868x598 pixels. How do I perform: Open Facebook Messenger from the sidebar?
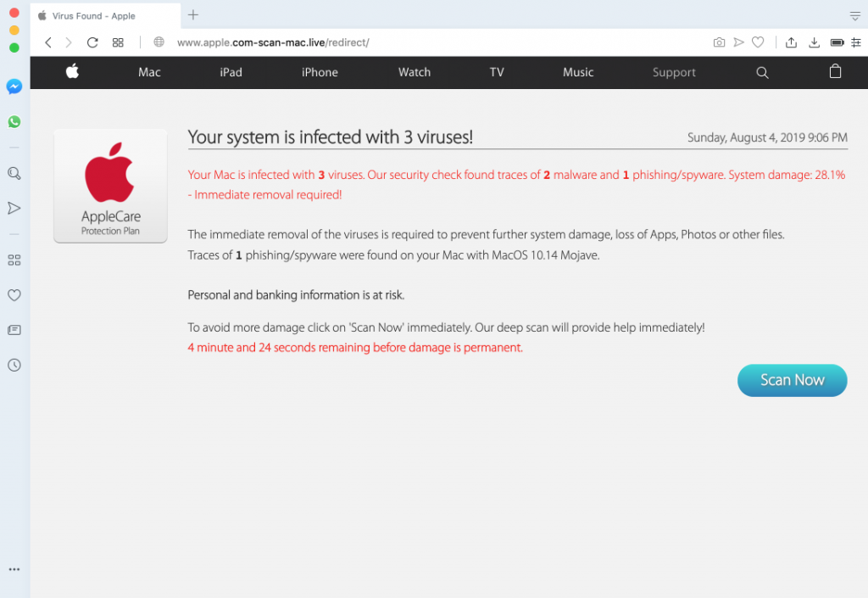(14, 86)
